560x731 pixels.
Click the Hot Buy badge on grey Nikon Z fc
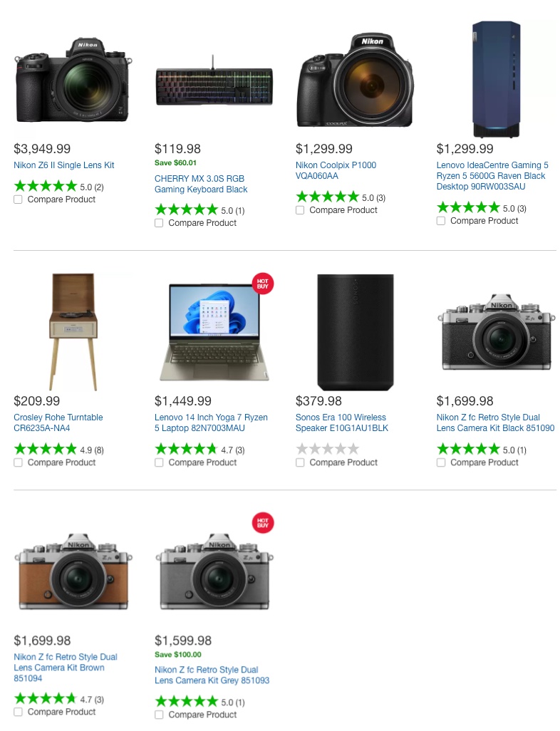point(263,522)
